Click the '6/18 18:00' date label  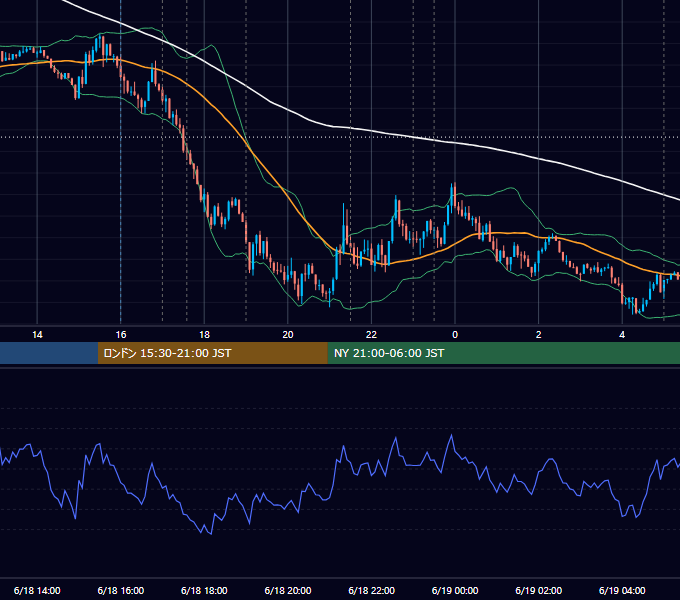204,590
